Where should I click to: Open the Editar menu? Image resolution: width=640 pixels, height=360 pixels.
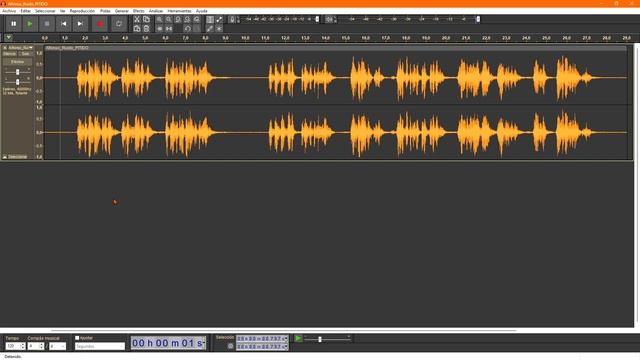25,11
